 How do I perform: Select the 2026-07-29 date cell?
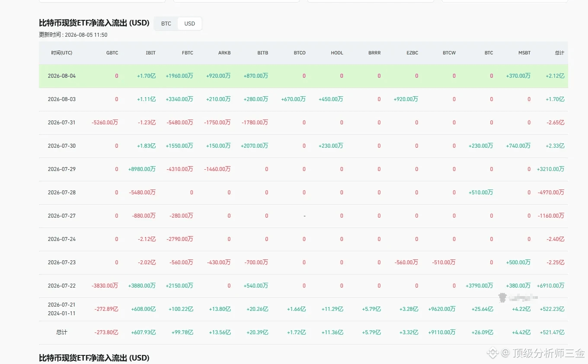coord(62,169)
